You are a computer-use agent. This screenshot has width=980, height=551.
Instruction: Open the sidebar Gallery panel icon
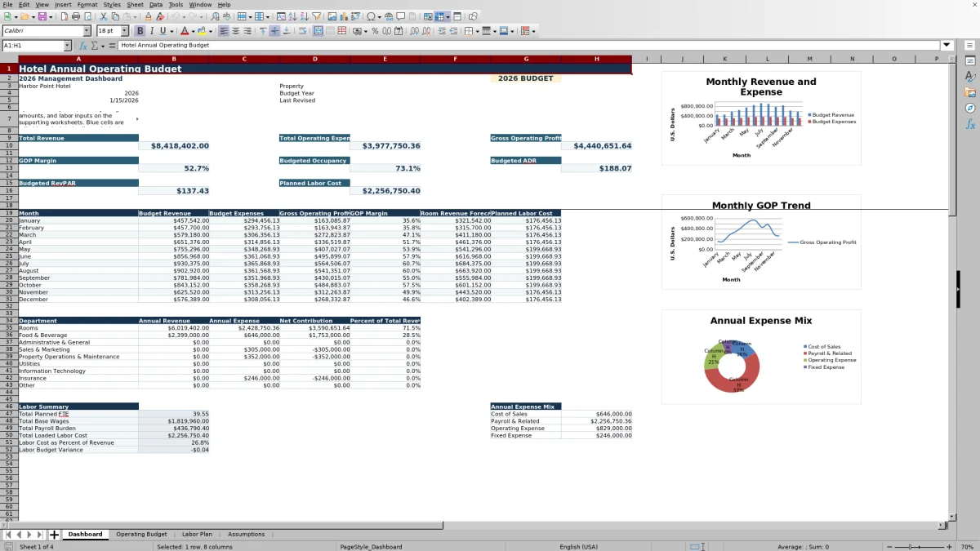[x=970, y=92]
